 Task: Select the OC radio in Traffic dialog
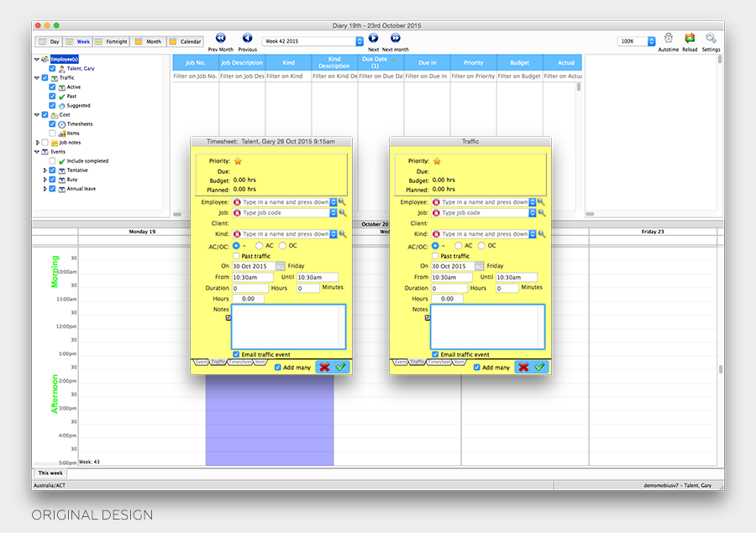coord(481,246)
